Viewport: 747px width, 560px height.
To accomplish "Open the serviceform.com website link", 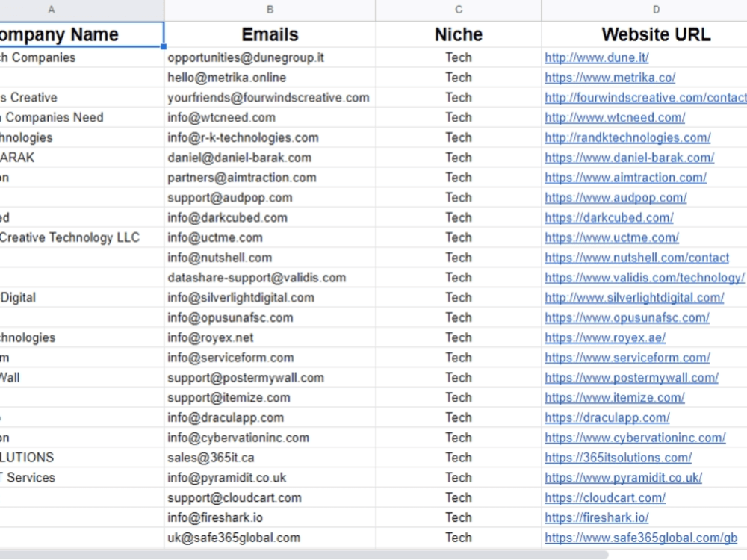I will point(627,358).
